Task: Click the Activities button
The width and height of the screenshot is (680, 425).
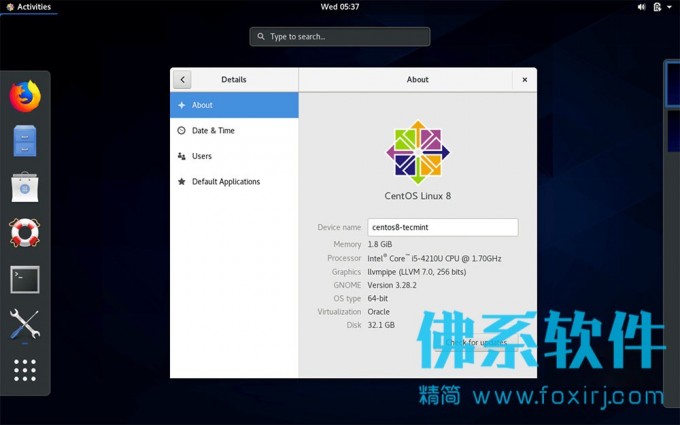Action: pos(29,7)
